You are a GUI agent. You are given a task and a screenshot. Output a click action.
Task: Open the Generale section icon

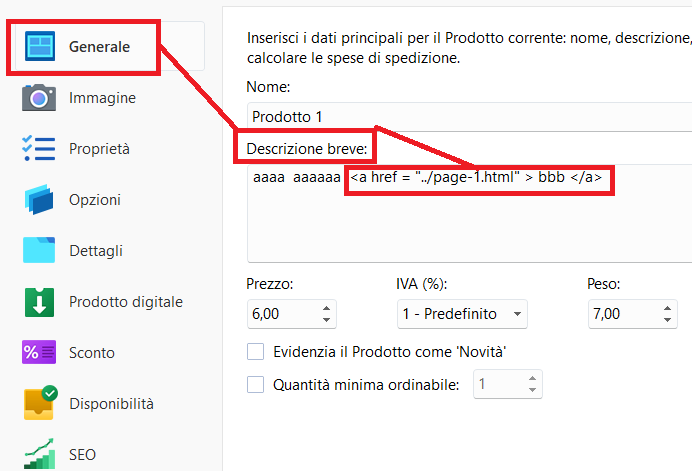point(40,46)
